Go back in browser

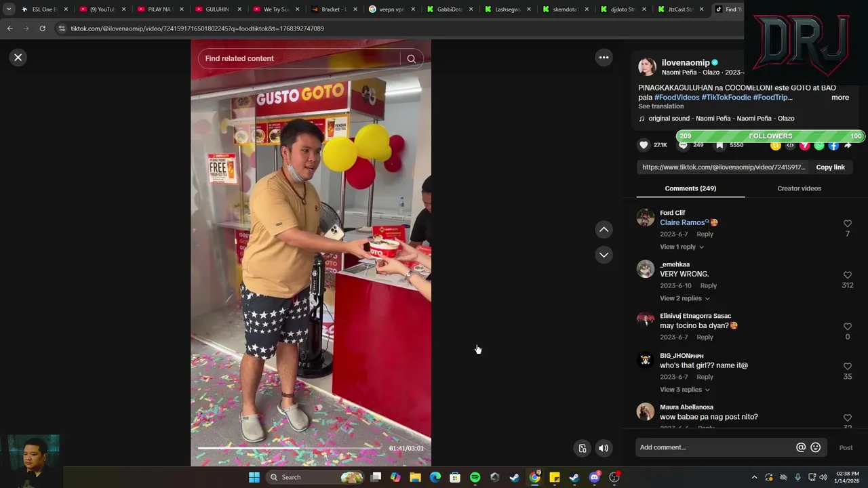9,28
